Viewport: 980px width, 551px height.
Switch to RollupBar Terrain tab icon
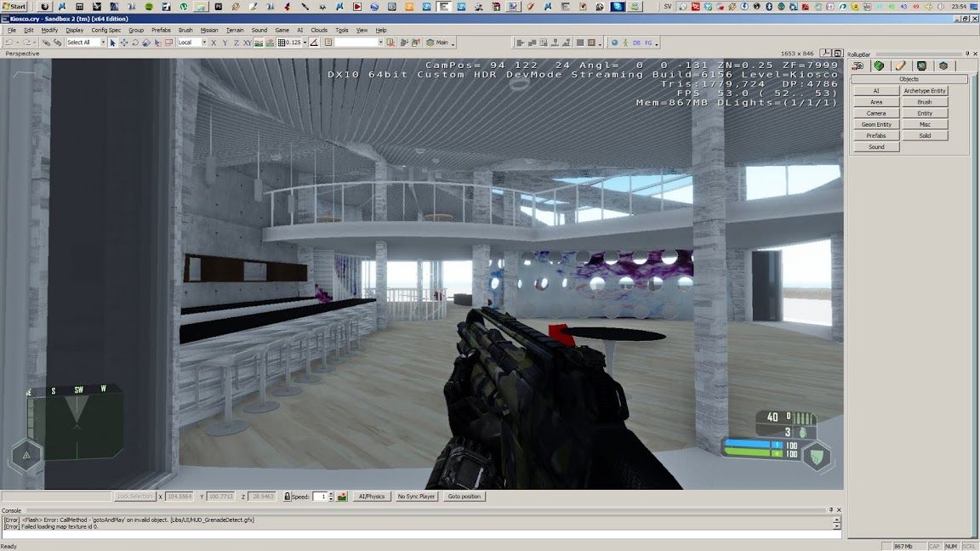click(880, 65)
